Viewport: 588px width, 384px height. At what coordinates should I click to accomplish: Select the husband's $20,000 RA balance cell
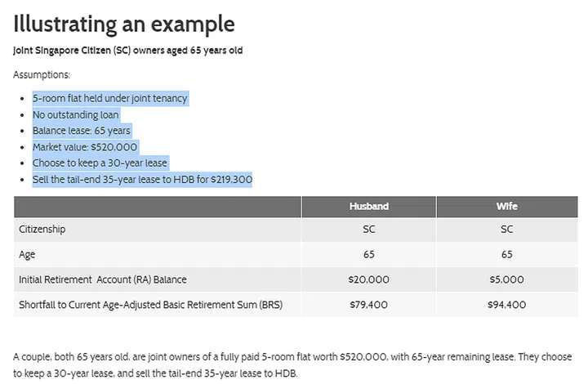click(368, 279)
